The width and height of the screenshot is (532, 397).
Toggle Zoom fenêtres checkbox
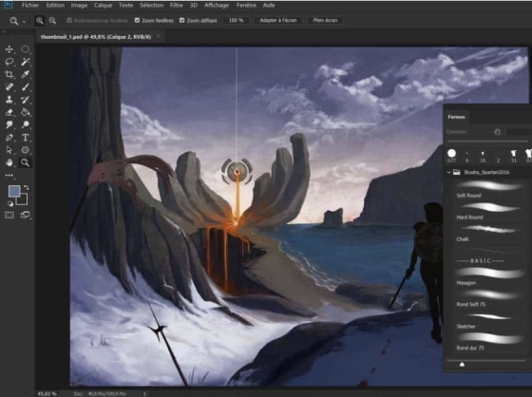pyautogui.click(x=137, y=20)
